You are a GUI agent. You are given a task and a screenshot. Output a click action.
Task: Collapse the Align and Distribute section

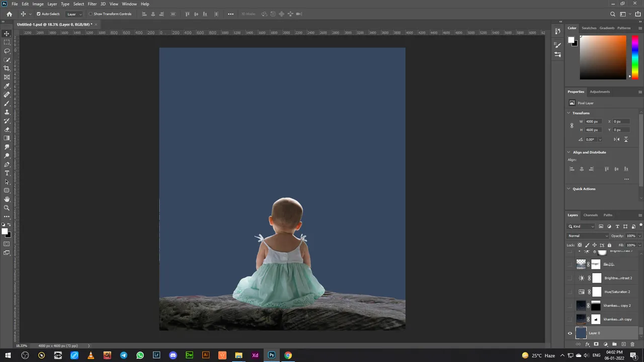tap(569, 152)
